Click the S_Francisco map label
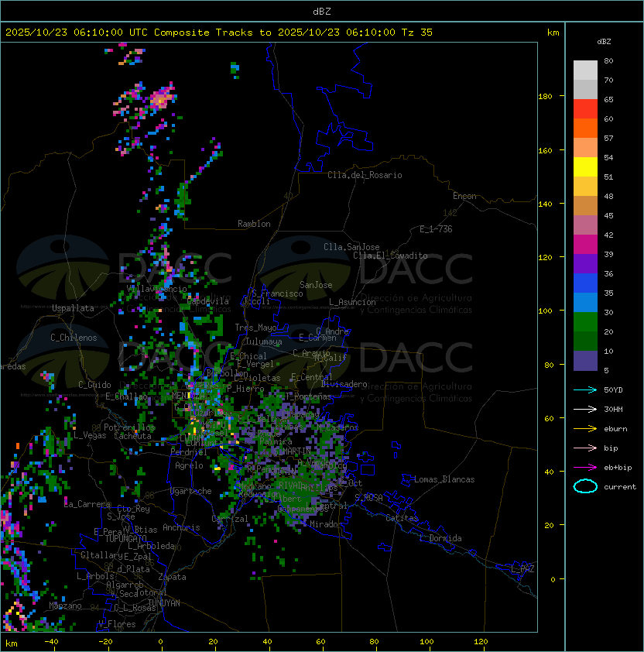Image resolution: width=644 pixels, height=652 pixels. tap(277, 293)
